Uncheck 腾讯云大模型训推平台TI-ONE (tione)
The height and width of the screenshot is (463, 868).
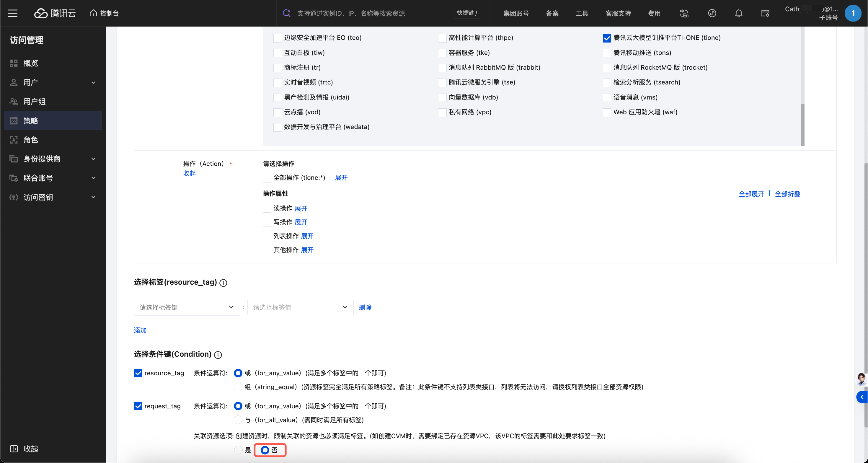[x=607, y=38]
